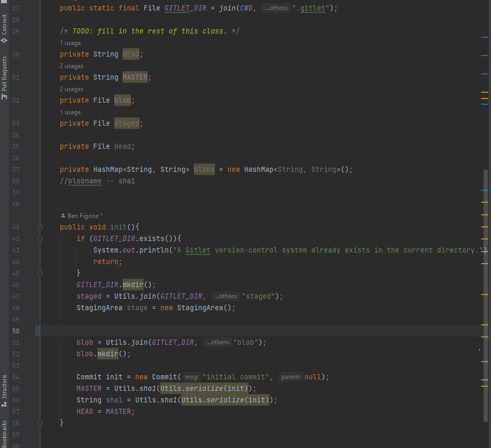Collapse the if block at line 42
This screenshot has width=491, height=448.
[39, 239]
